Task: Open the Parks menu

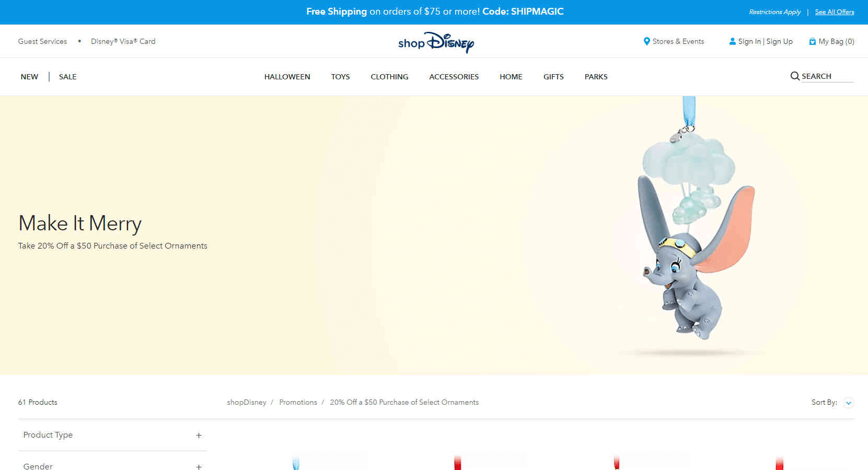Action: click(596, 77)
